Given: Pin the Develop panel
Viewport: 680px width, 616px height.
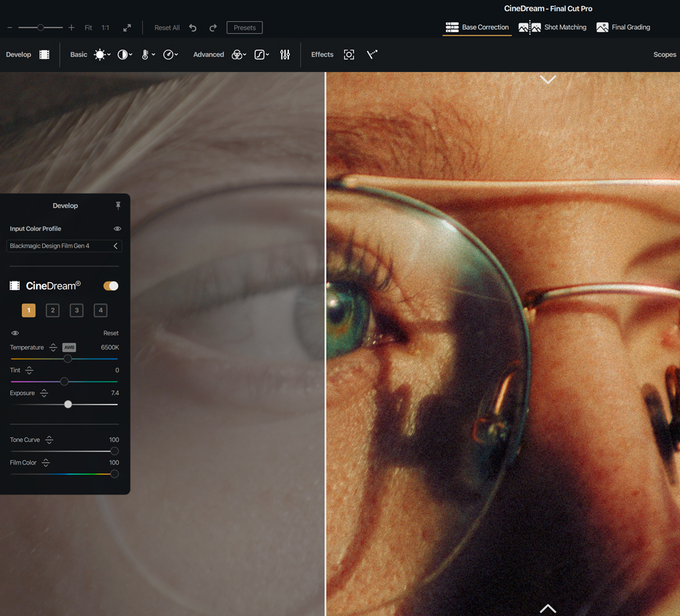Looking at the screenshot, I should (118, 205).
